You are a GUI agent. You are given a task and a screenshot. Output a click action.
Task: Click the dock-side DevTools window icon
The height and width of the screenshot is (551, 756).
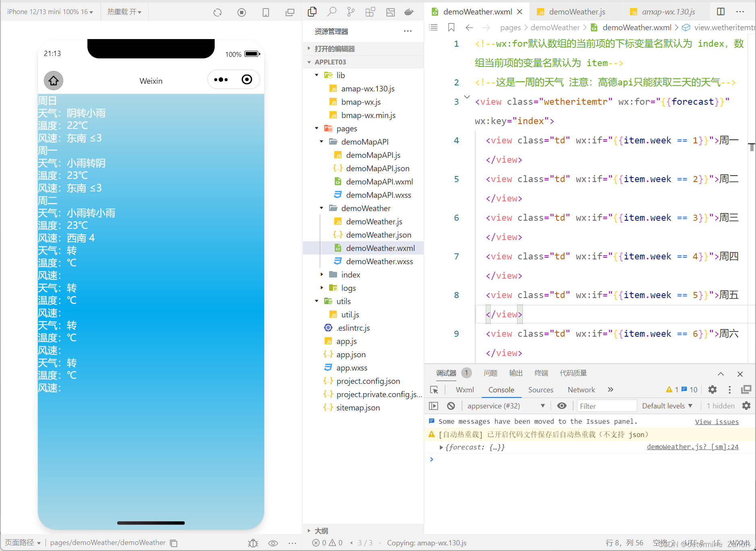[746, 389]
